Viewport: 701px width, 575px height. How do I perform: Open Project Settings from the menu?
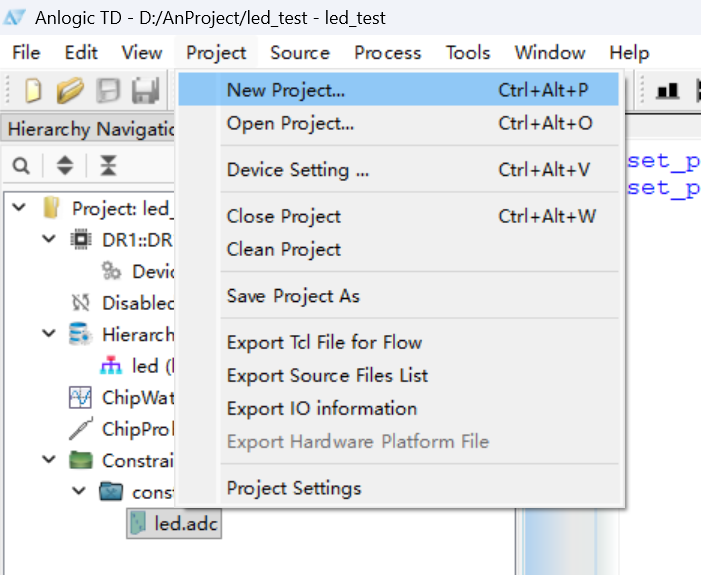click(x=398, y=488)
